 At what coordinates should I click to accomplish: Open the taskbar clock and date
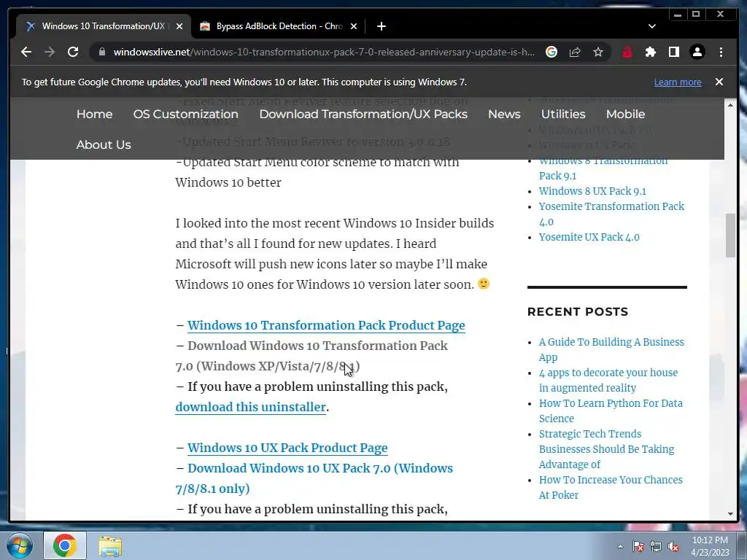tap(710, 546)
